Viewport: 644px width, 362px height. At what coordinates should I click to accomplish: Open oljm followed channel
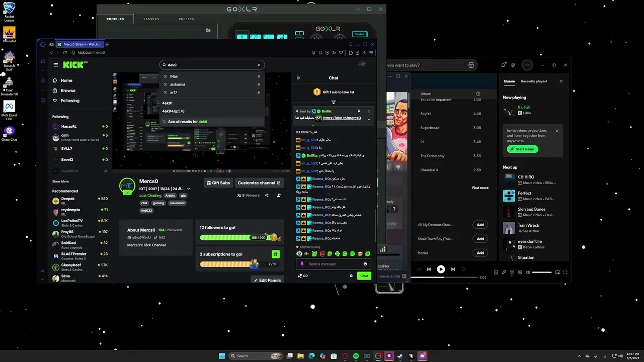(79, 137)
